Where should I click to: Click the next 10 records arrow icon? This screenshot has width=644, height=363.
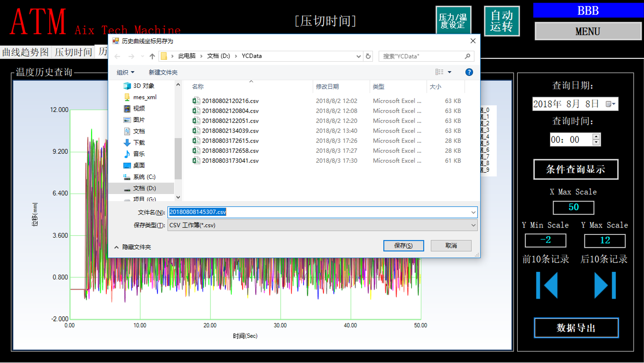[605, 285]
